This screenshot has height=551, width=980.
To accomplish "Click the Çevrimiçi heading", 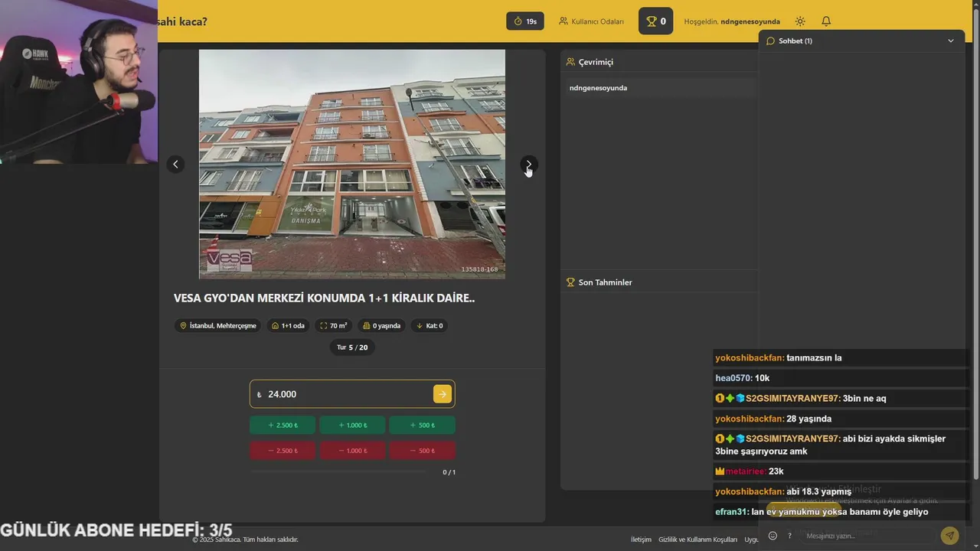I will pos(596,62).
